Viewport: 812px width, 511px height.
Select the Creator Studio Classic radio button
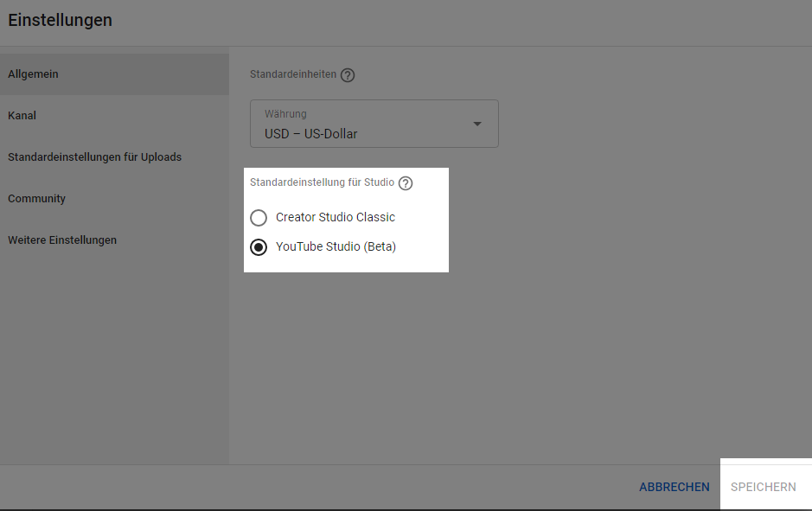click(258, 218)
